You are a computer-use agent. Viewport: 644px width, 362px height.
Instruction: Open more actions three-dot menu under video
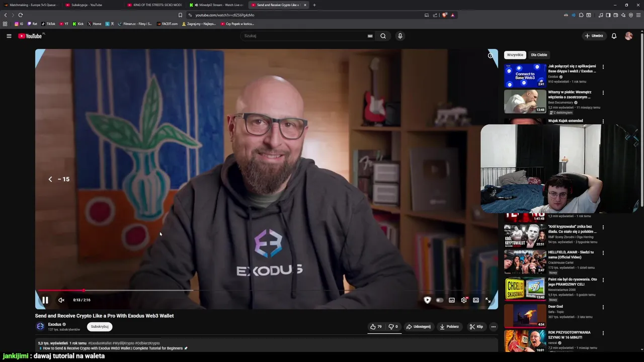pos(493,326)
